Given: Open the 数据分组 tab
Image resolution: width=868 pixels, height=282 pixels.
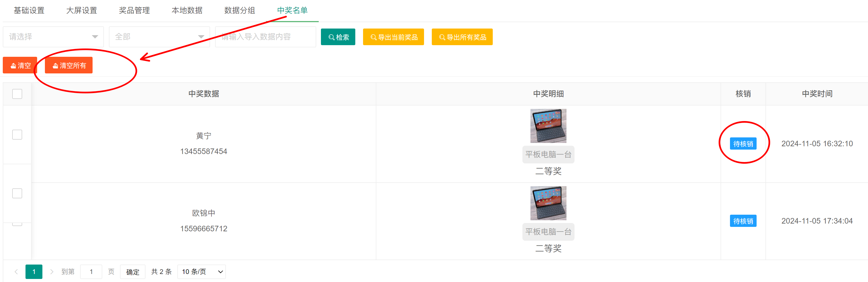Looking at the screenshot, I should tap(239, 11).
